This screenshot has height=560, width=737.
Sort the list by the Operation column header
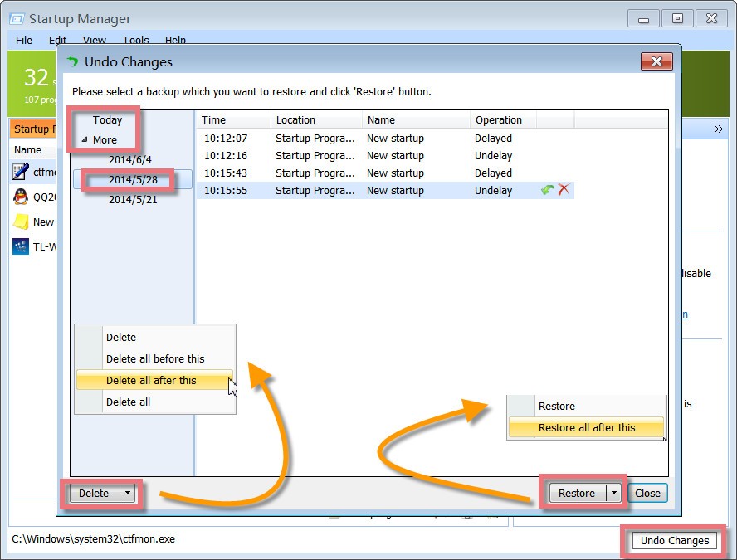[x=499, y=120]
